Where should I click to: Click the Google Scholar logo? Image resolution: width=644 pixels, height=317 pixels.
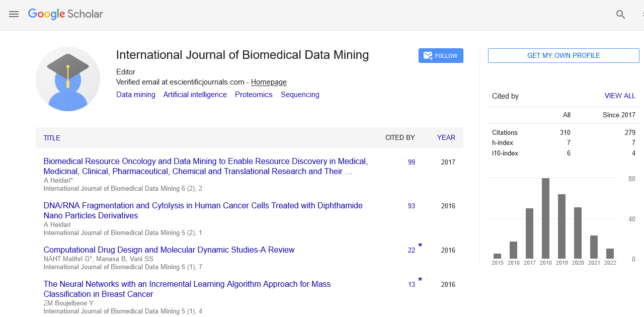65,14
